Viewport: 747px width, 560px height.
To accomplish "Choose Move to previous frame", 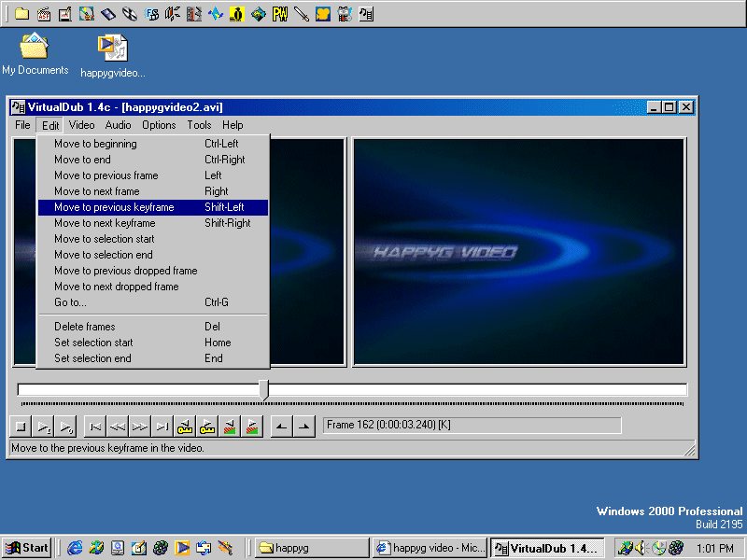I will pyautogui.click(x=153, y=175).
